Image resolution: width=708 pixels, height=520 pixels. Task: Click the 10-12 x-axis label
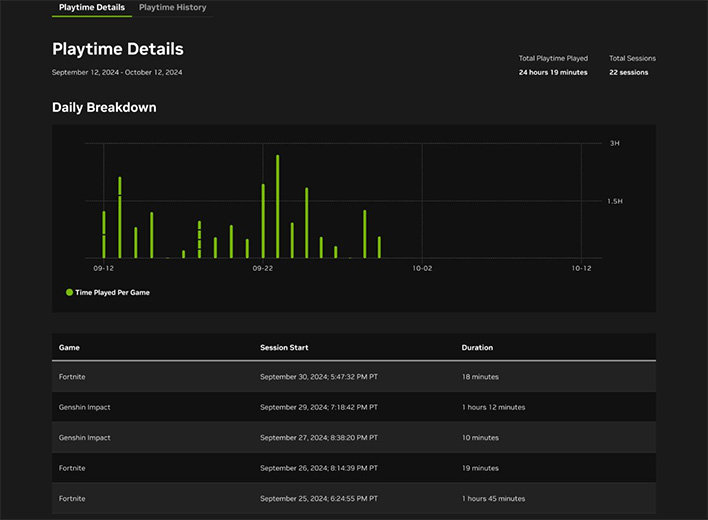(581, 268)
